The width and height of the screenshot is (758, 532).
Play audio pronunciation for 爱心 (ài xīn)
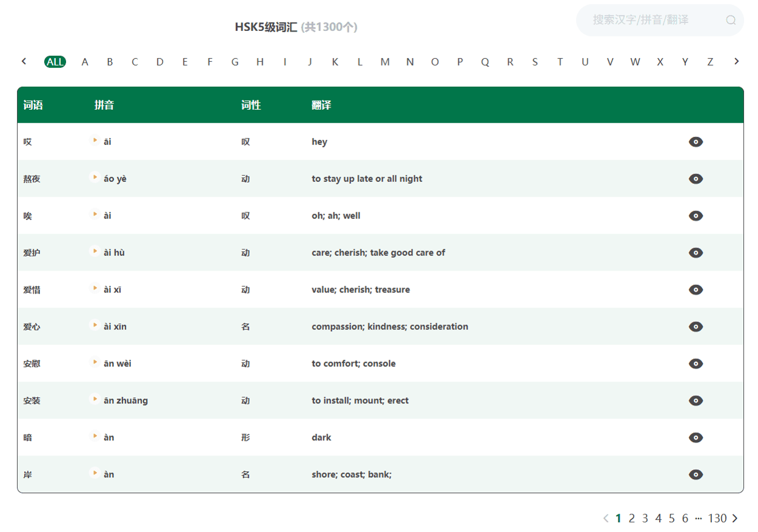click(95, 326)
